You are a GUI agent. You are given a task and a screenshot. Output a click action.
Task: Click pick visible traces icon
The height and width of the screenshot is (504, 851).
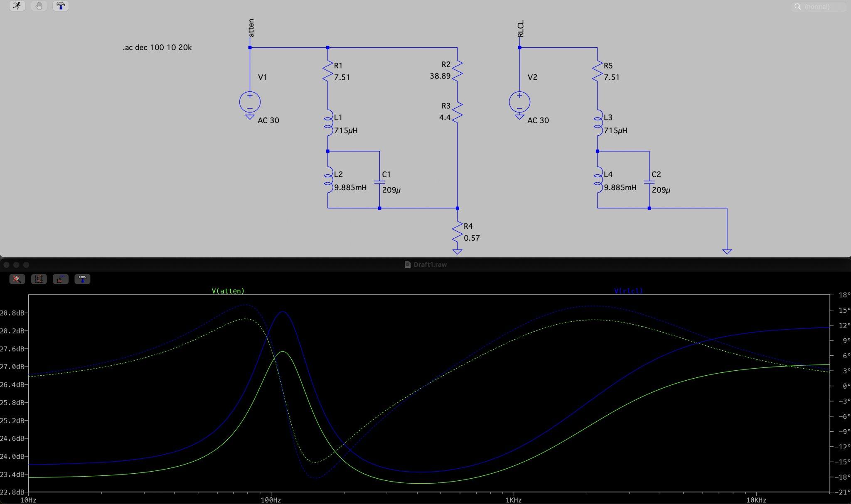[61, 279]
